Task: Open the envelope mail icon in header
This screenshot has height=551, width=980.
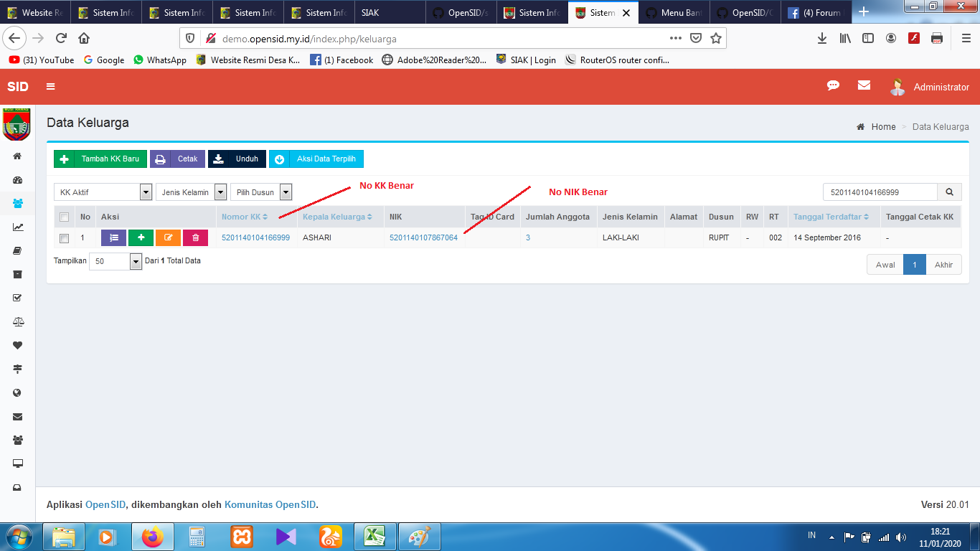Action: coord(864,85)
